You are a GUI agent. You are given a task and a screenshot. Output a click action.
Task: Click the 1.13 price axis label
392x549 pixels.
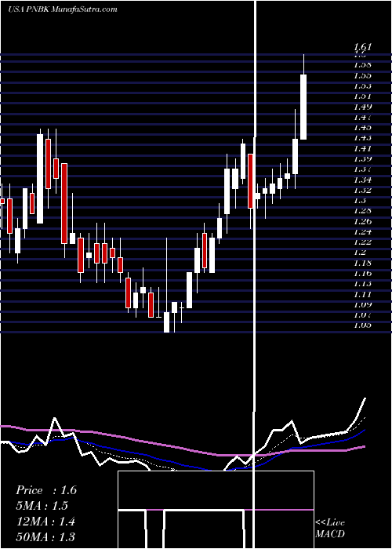[x=362, y=284]
